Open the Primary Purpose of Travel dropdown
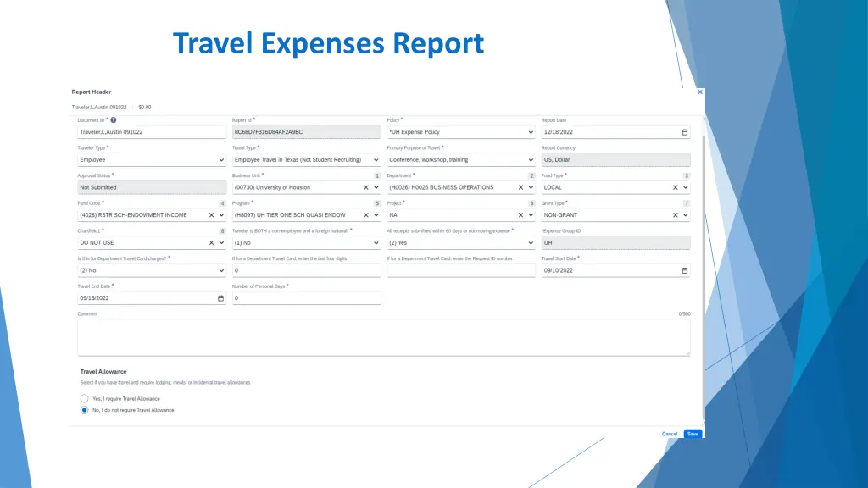The width and height of the screenshot is (868, 488). point(460,160)
